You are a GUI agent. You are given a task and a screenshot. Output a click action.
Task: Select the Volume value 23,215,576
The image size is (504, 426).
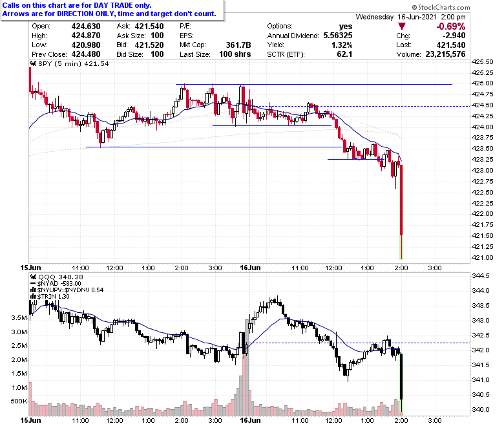[445, 54]
